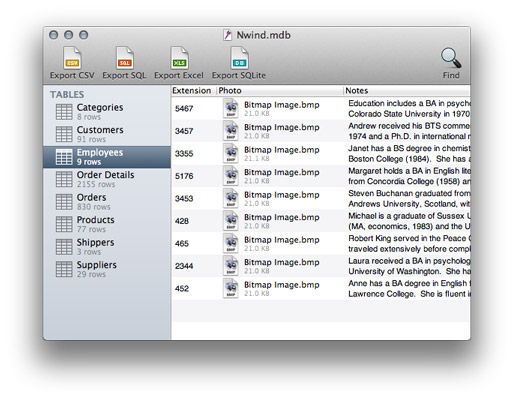Click the Notes column header
Image resolution: width=513 pixels, height=399 pixels.
click(x=407, y=91)
